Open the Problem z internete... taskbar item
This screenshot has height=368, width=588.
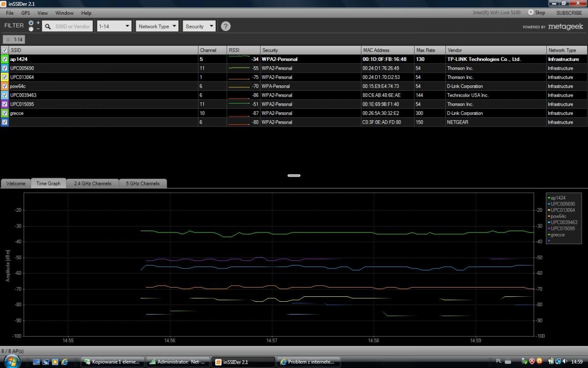click(308, 362)
